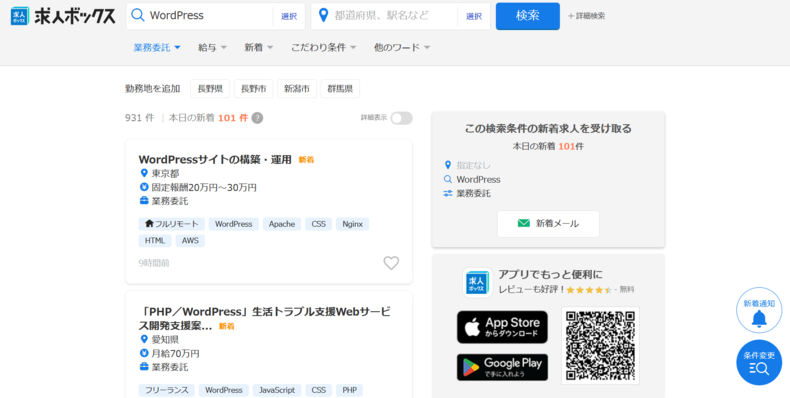Click the location pin beside 愛知県
This screenshot has height=398, width=790.
pos(144,340)
